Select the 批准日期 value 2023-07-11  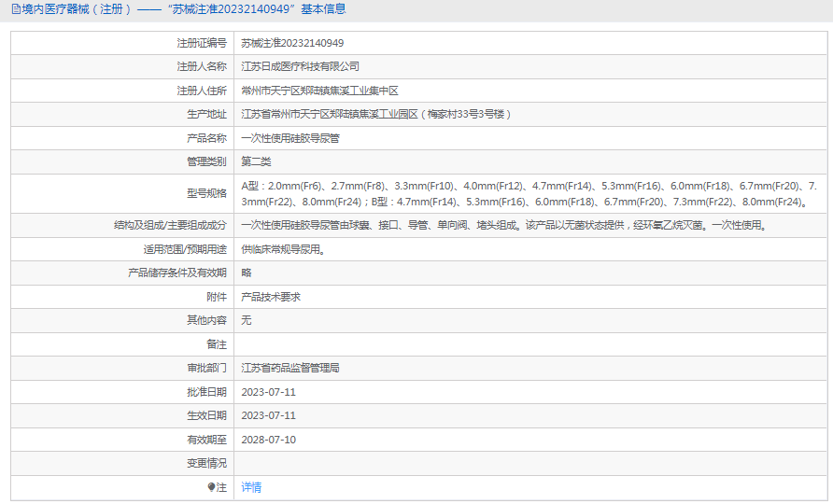pos(268,392)
